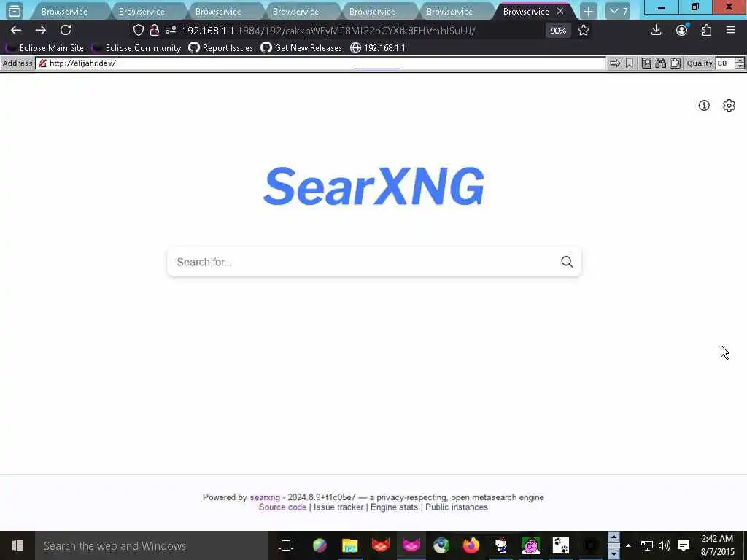
Task: Reload the page with the refresh icon
Action: click(66, 31)
